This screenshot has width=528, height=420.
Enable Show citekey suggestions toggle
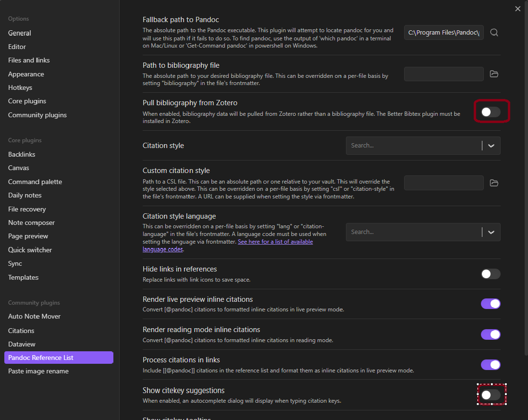491,395
